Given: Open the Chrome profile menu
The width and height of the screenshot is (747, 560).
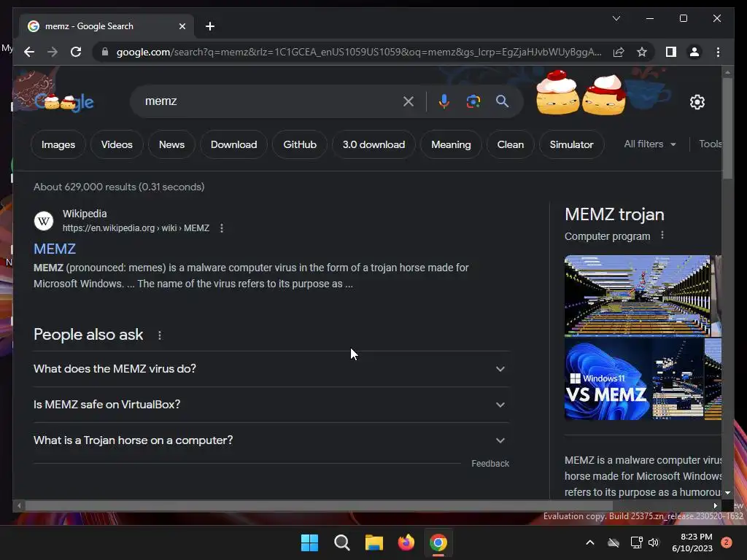Looking at the screenshot, I should tap(694, 52).
